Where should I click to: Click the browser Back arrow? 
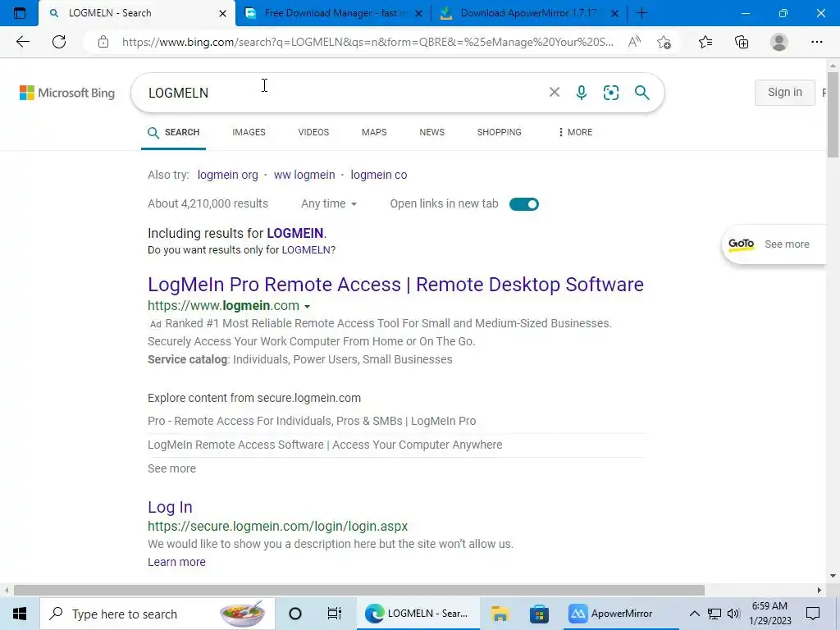(22, 42)
